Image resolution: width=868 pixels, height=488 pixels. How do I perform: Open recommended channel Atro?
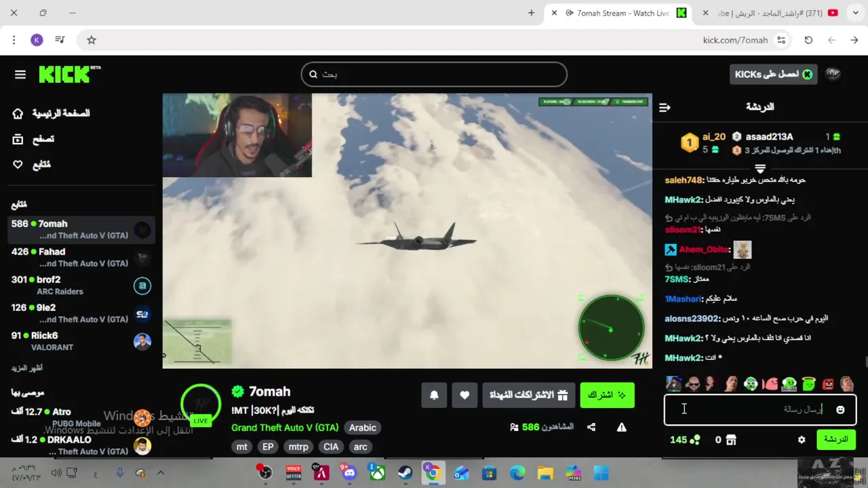point(81,417)
